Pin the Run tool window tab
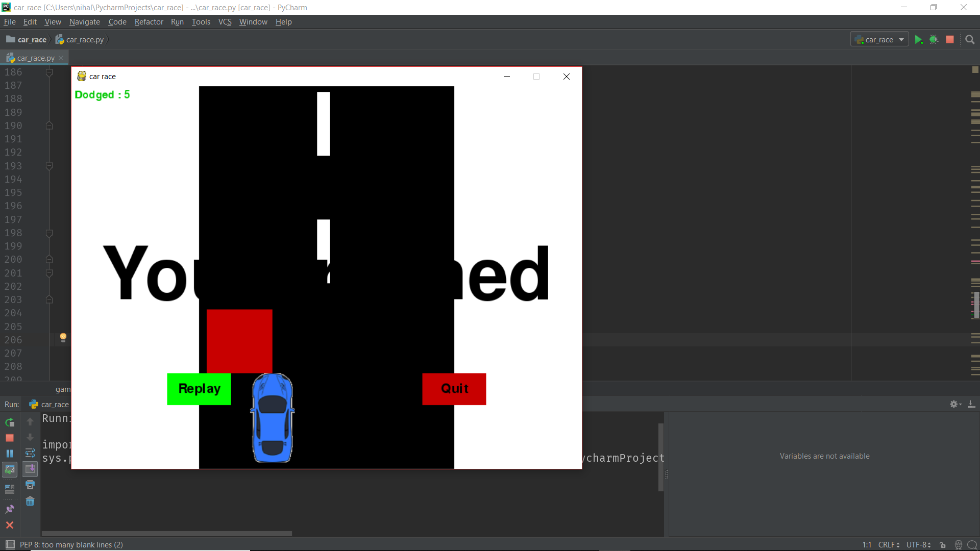The image size is (980, 551). coord(9,509)
